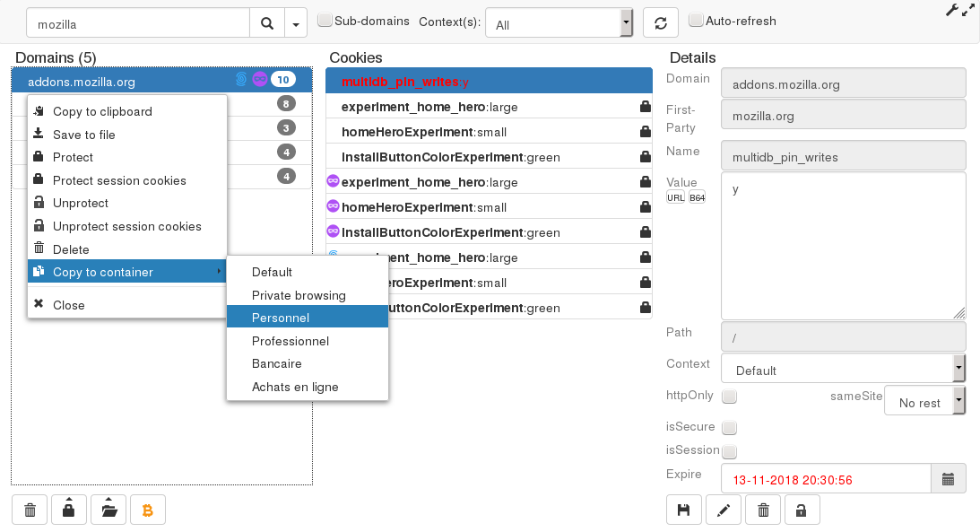Screen dimensions: 980x532
Task: Choose Unprotect session cookies menu entry
Action: (127, 226)
